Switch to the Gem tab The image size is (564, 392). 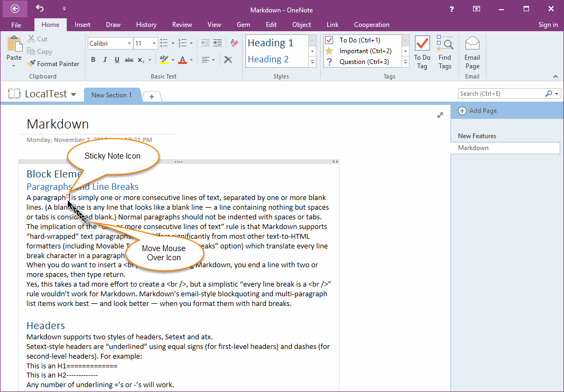click(x=243, y=24)
